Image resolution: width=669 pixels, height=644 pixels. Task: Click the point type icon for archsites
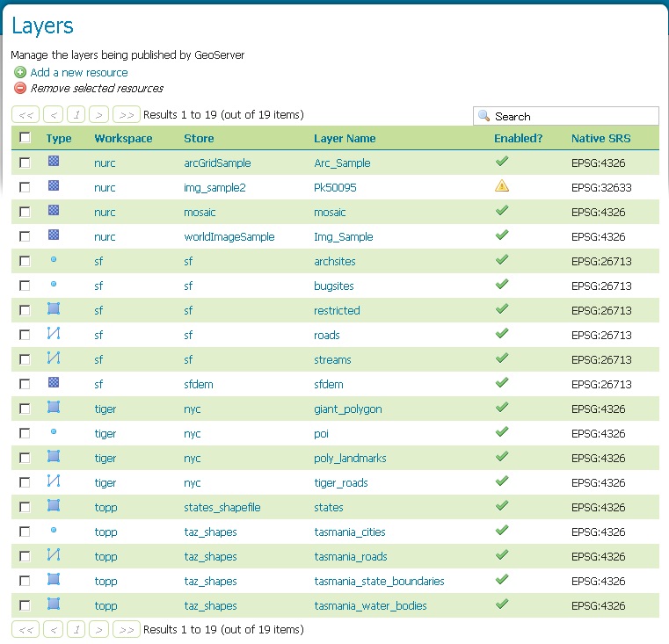coord(54,260)
